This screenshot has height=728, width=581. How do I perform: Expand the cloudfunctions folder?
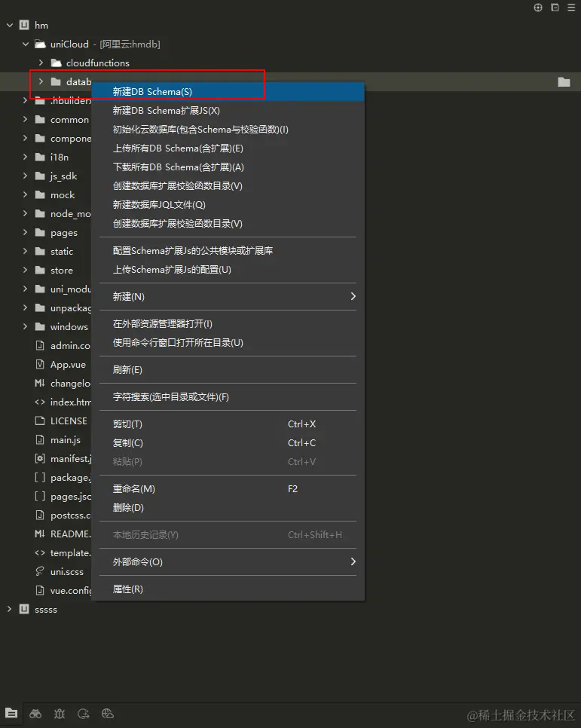(41, 63)
